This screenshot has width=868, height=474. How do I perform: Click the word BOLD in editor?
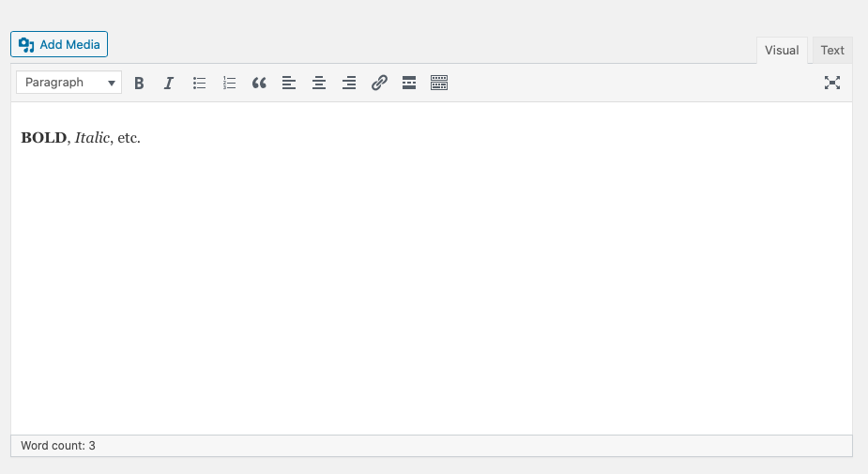pos(44,138)
